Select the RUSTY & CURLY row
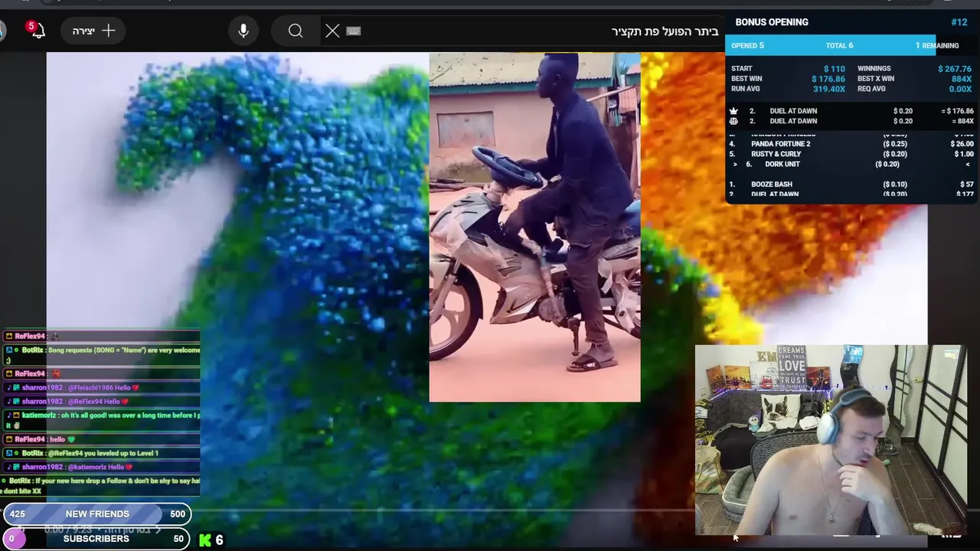Screen dimensions: 980x551 (851, 154)
